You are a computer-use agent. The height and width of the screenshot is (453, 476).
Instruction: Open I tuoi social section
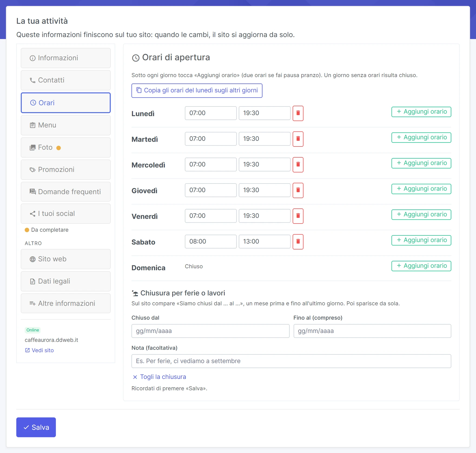click(x=66, y=214)
